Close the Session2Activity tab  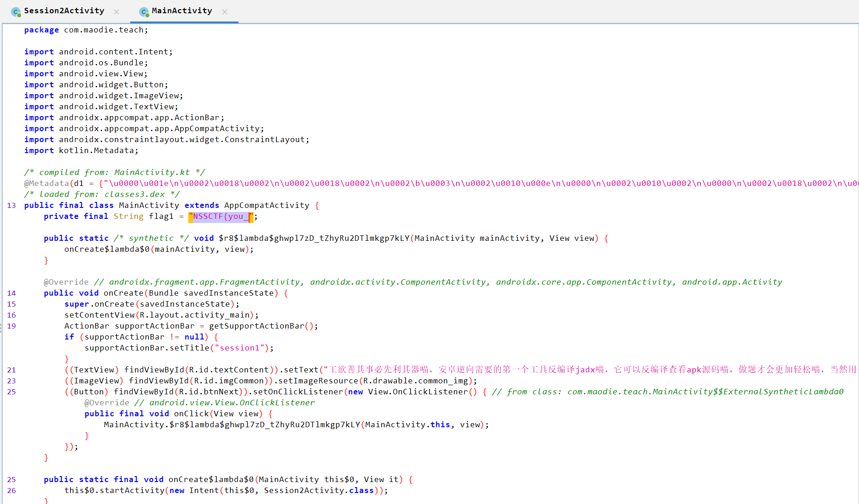(117, 12)
